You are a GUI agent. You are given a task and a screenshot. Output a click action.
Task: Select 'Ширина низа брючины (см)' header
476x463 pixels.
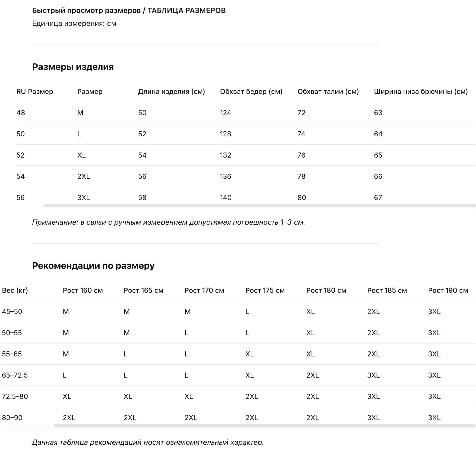click(x=421, y=91)
